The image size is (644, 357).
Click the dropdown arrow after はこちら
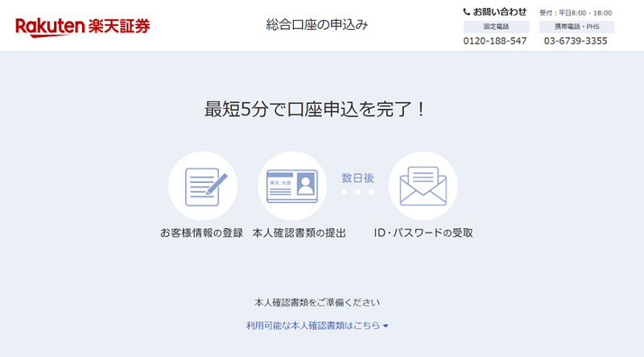386,326
